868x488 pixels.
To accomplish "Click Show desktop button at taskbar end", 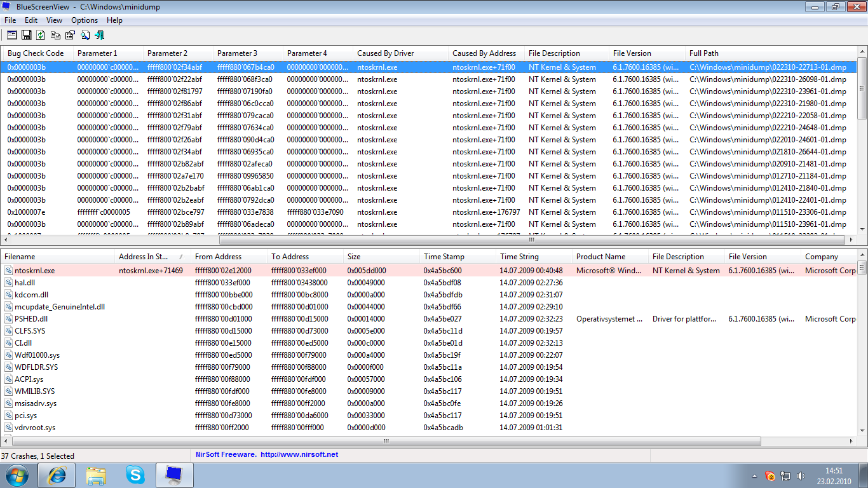I will point(863,475).
